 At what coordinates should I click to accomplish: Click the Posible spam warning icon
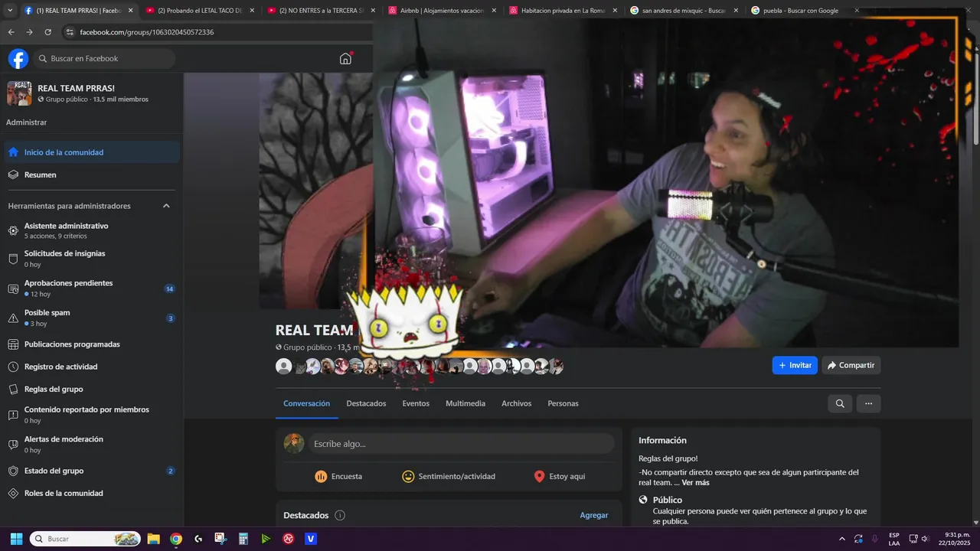[x=13, y=318]
